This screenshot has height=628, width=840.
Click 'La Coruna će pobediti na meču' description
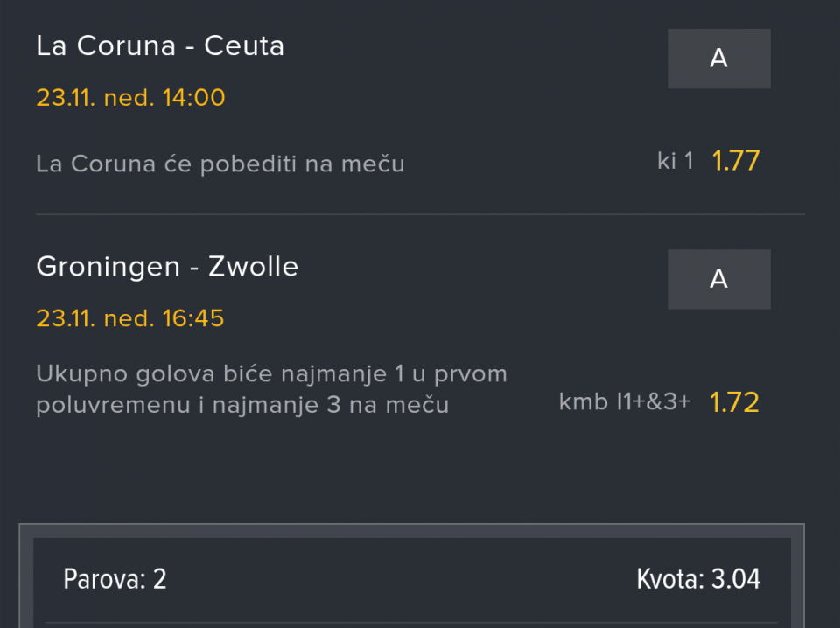pyautogui.click(x=220, y=164)
